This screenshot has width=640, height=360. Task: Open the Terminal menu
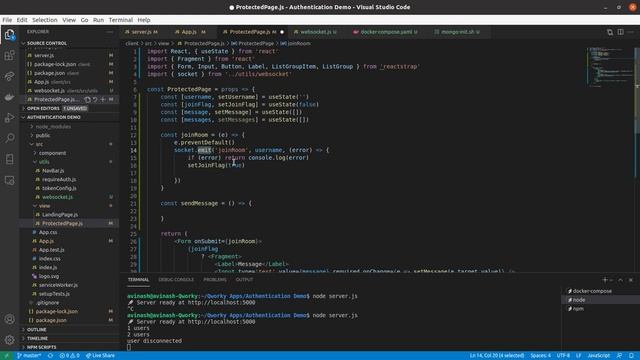[120, 20]
